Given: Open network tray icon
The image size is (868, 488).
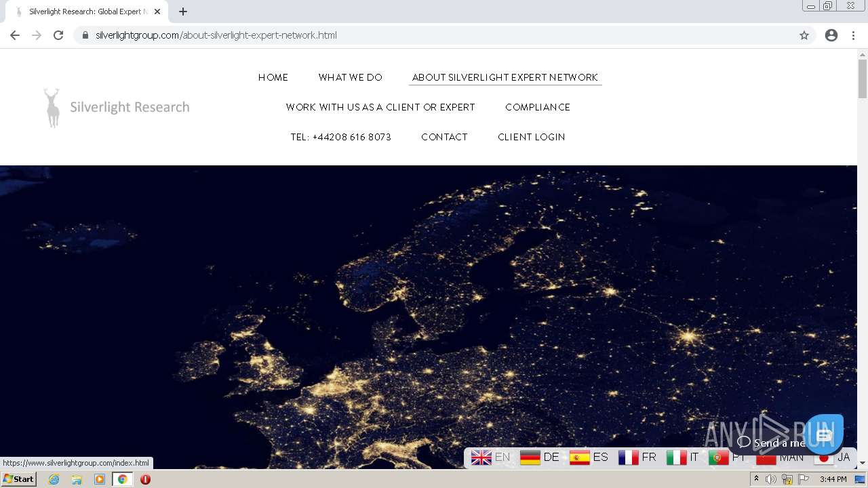Looking at the screenshot, I should (787, 479).
